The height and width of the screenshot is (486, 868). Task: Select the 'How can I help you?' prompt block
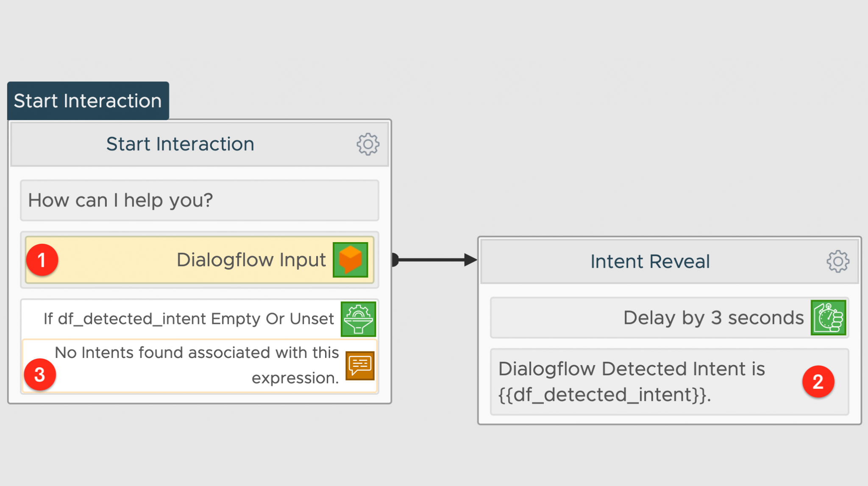(x=199, y=200)
